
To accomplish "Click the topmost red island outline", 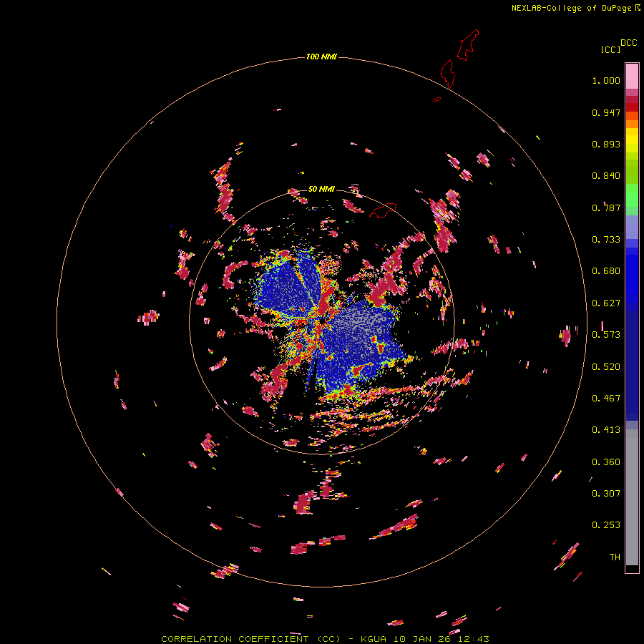I will [x=467, y=45].
